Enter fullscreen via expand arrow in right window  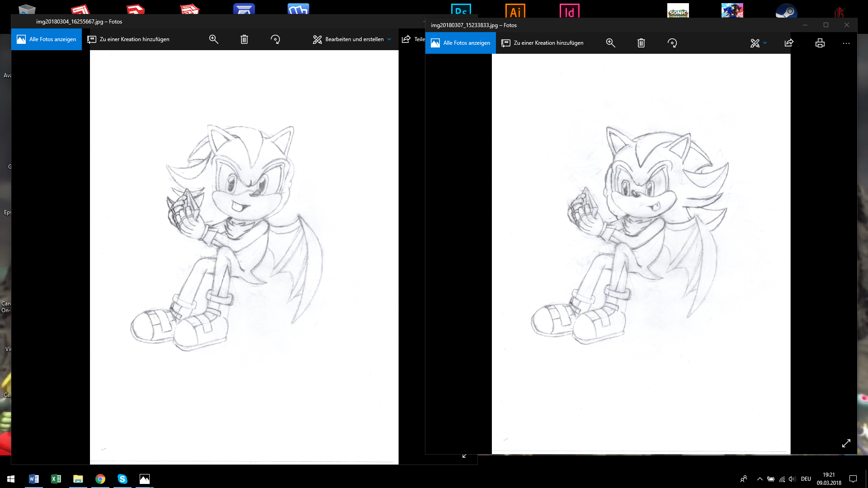pyautogui.click(x=846, y=443)
